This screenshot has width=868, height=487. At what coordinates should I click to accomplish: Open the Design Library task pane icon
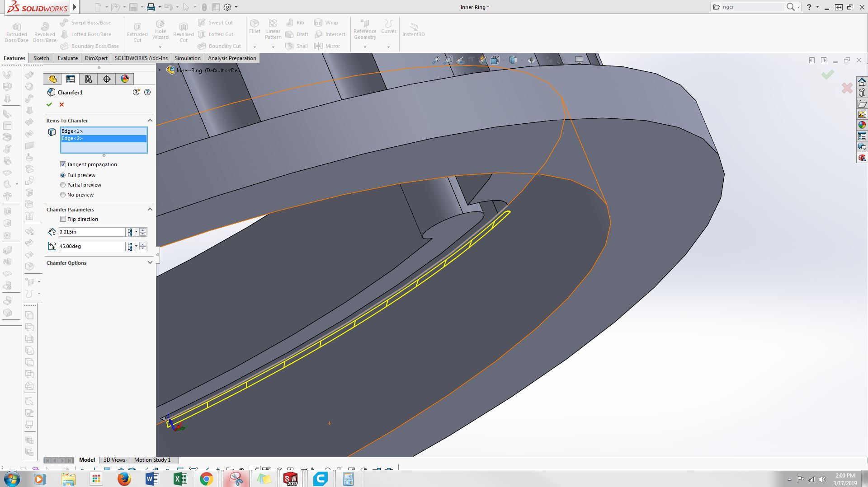862,93
